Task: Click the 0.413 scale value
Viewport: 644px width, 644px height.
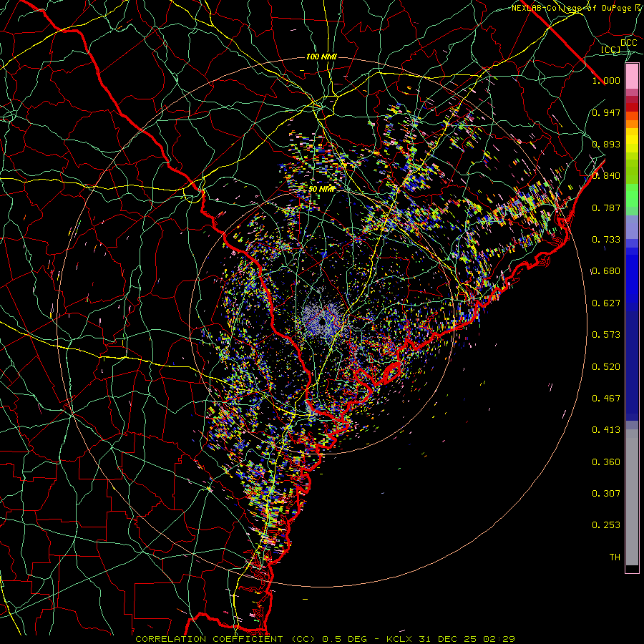Action: [x=606, y=430]
